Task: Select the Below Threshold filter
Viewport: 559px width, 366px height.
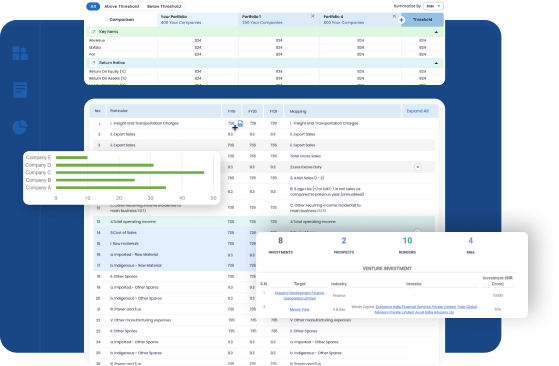Action: click(164, 6)
